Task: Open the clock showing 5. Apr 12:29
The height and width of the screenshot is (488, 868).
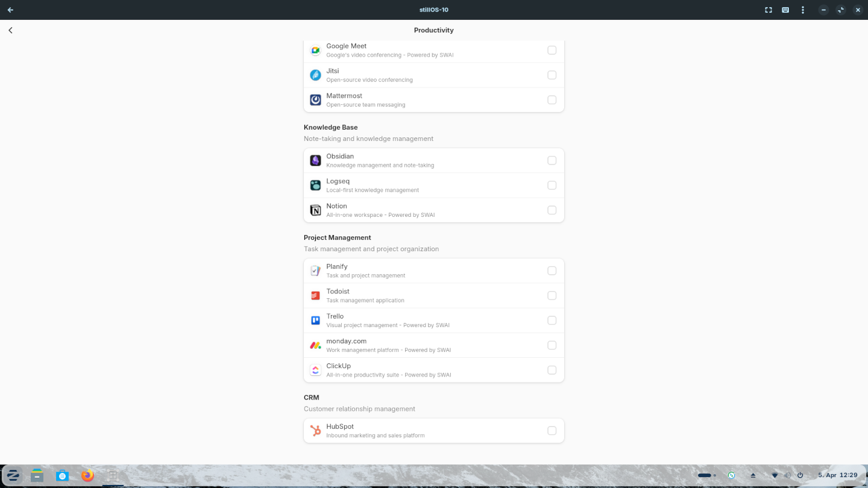Action: click(837, 475)
